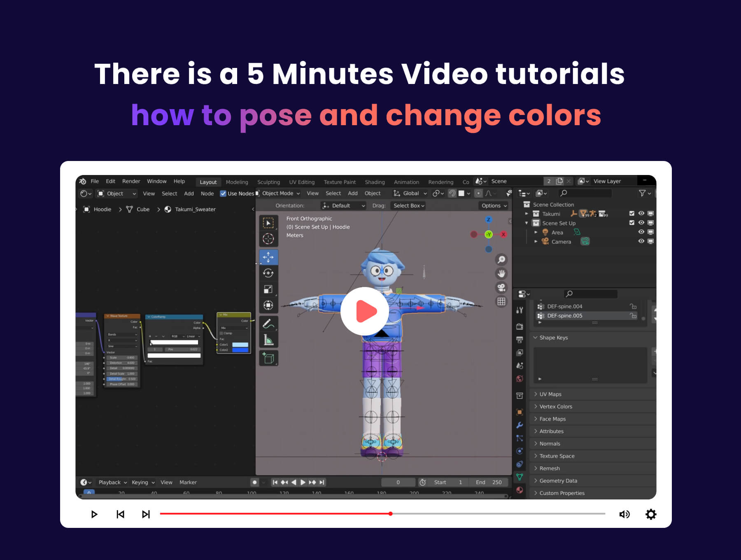The image size is (741, 560).
Task: Open the Render menu
Action: (131, 181)
